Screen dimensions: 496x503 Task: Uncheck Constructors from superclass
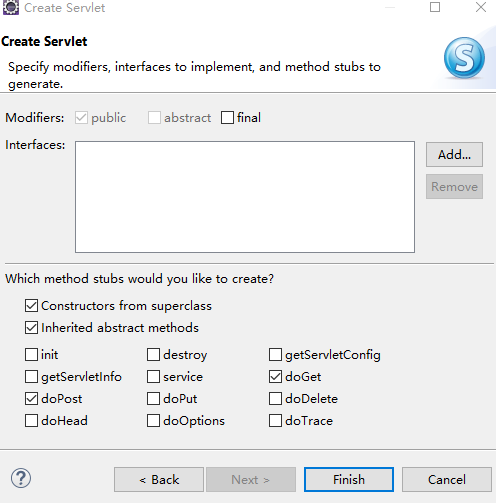click(31, 306)
